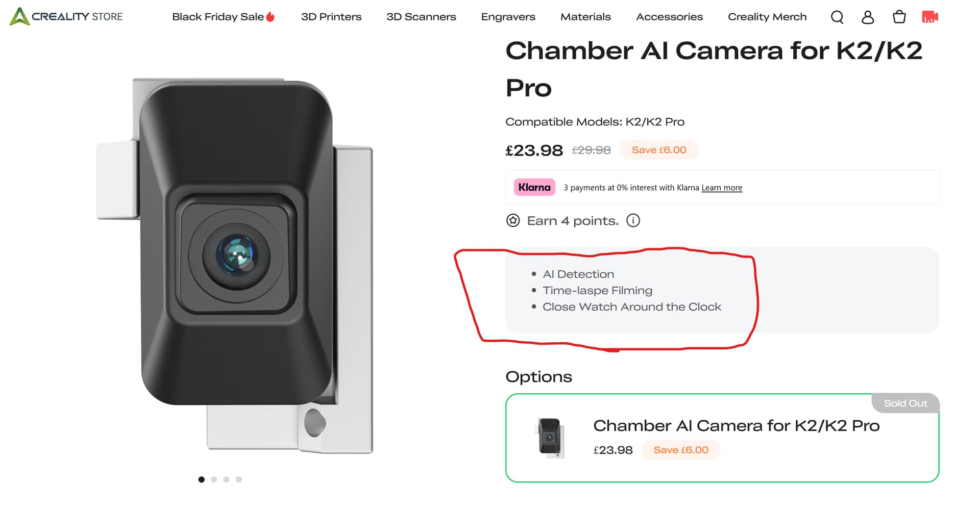Screen dimensions: 980x506
Task: Switch to second carousel image dot
Action: tap(214, 479)
